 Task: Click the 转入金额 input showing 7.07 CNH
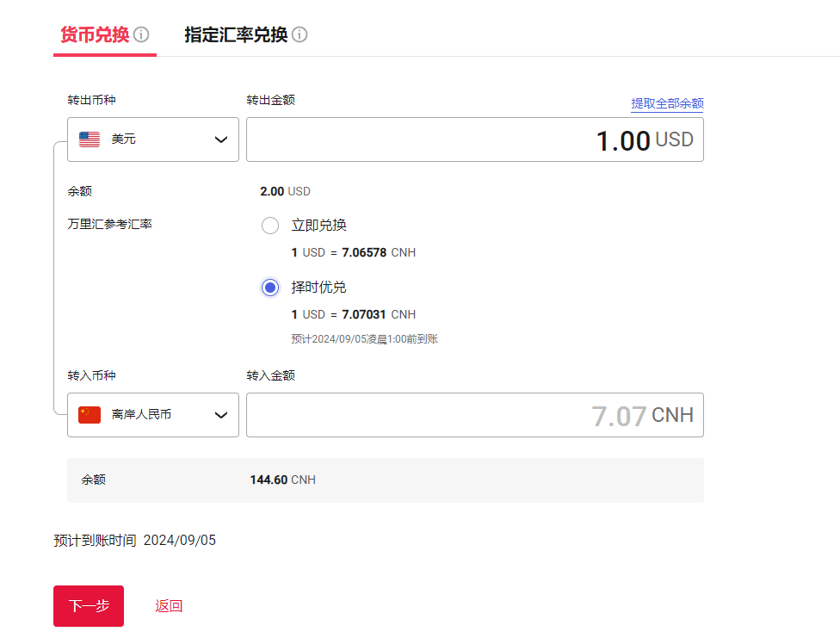point(474,414)
